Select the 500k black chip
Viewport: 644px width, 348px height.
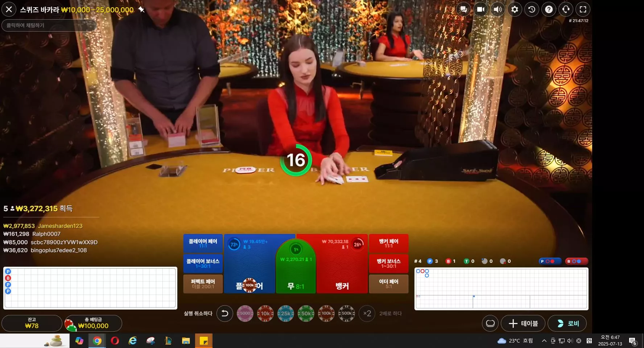[347, 314]
